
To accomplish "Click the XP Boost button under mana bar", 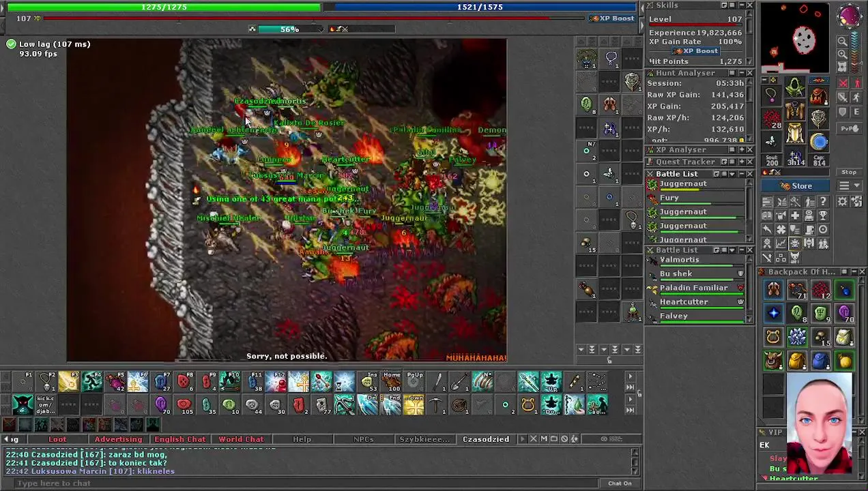I will (612, 18).
